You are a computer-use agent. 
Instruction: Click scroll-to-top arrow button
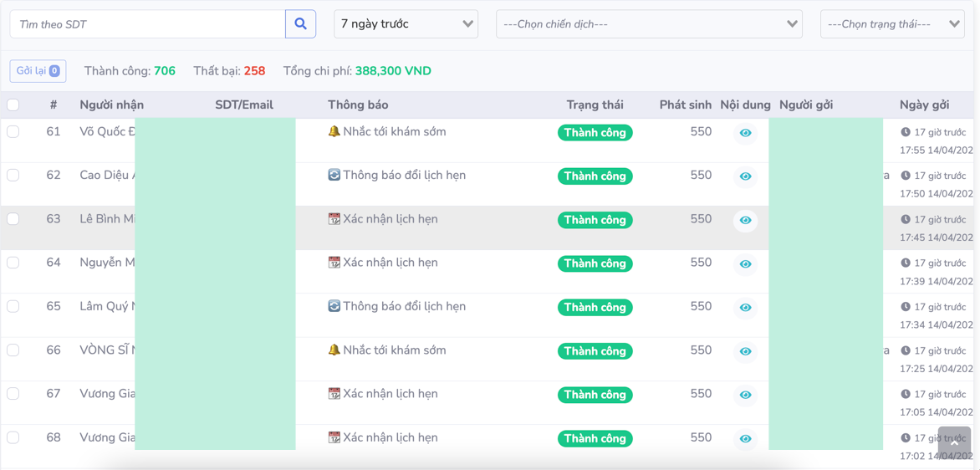(x=954, y=442)
